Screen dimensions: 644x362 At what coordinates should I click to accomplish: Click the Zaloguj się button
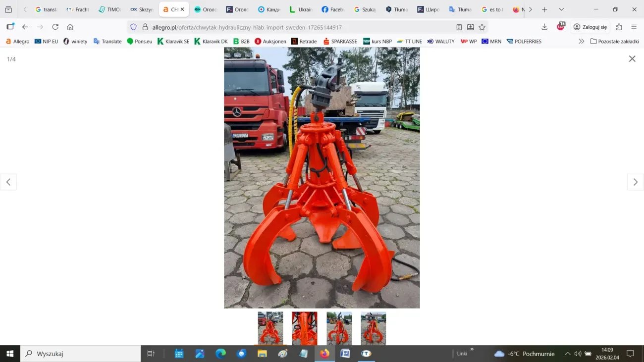[x=590, y=27]
